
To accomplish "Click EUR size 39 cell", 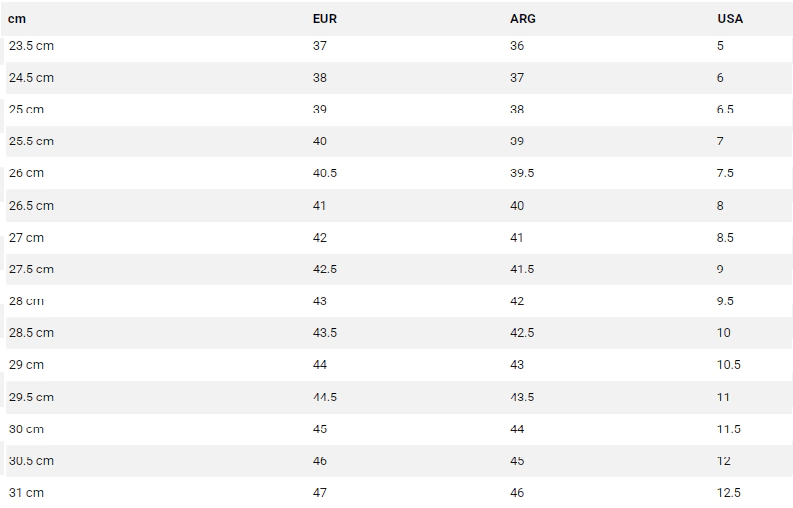I will tap(320, 109).
